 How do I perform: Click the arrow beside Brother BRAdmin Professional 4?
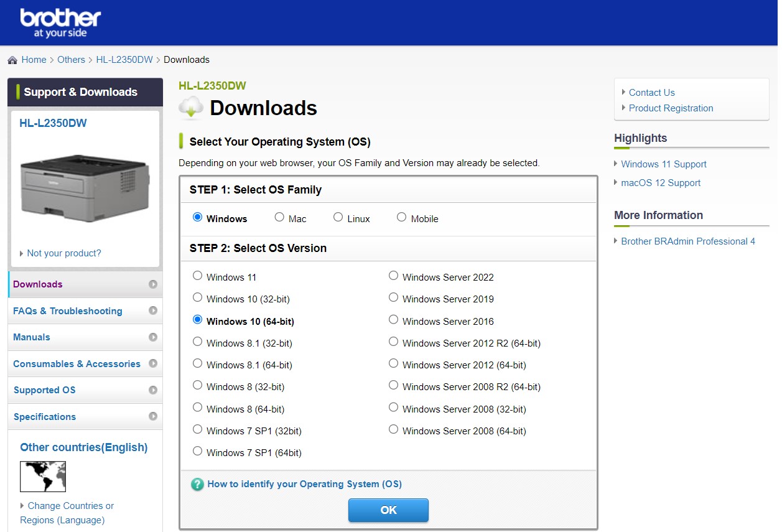coord(616,241)
